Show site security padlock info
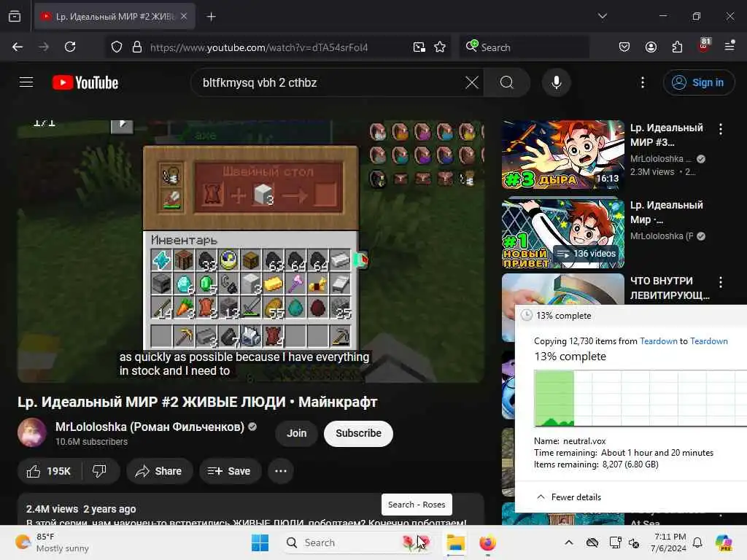 [137, 47]
